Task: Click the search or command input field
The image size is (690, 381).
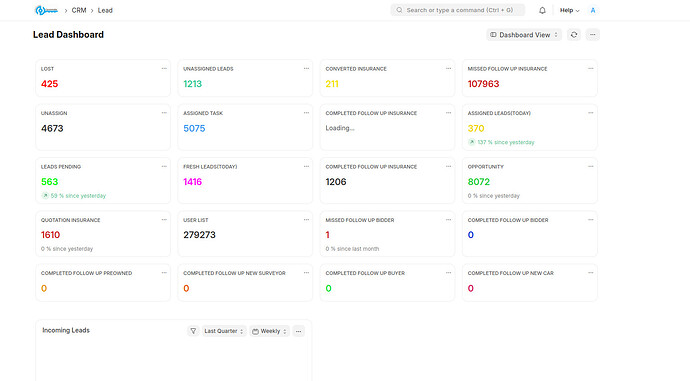Action: (458, 10)
